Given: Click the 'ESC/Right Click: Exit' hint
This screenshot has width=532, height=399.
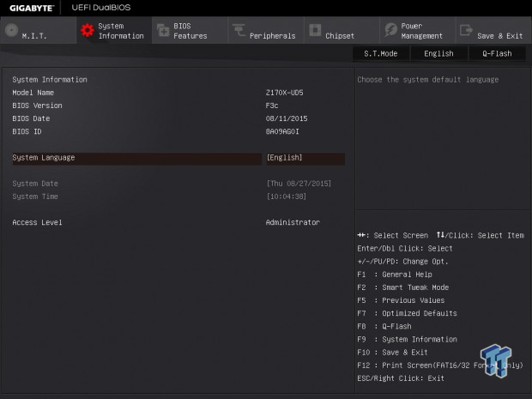Looking at the screenshot, I should pos(401,378).
